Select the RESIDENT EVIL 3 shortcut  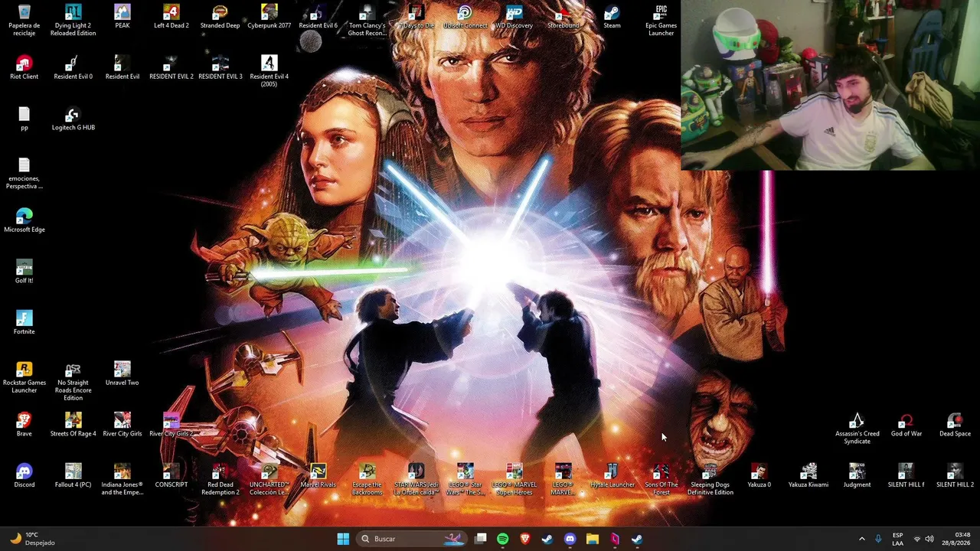click(220, 67)
